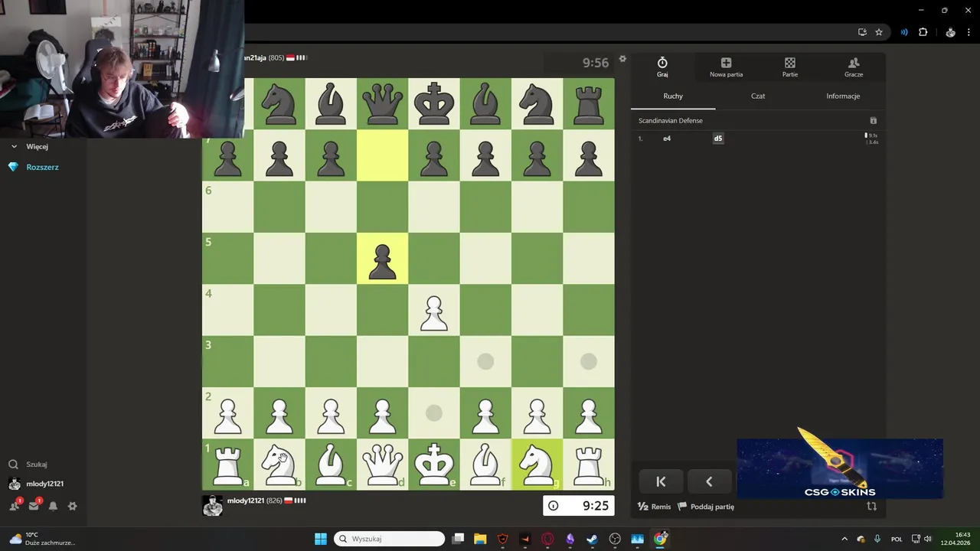Open the Partie games tab

click(790, 67)
